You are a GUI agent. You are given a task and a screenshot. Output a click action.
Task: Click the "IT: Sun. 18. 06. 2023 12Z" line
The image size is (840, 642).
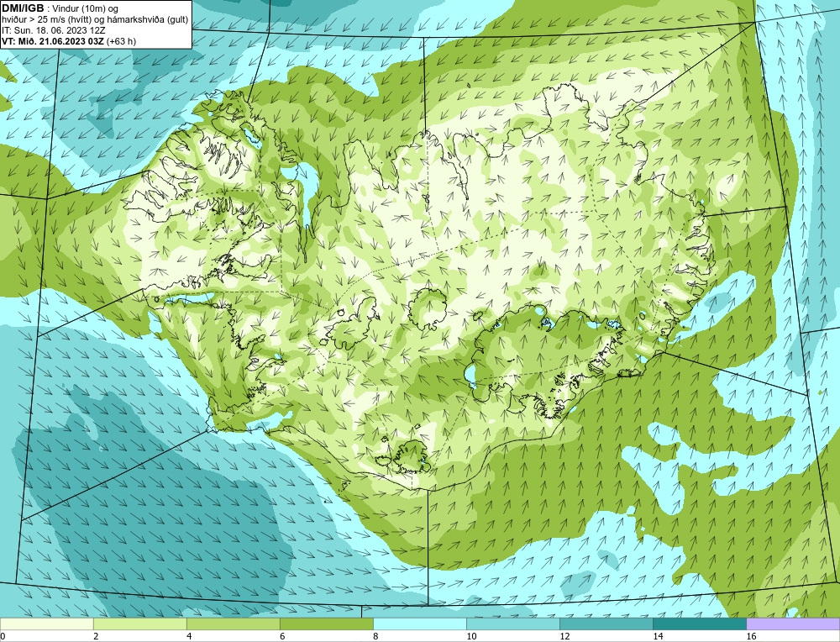click(54, 30)
